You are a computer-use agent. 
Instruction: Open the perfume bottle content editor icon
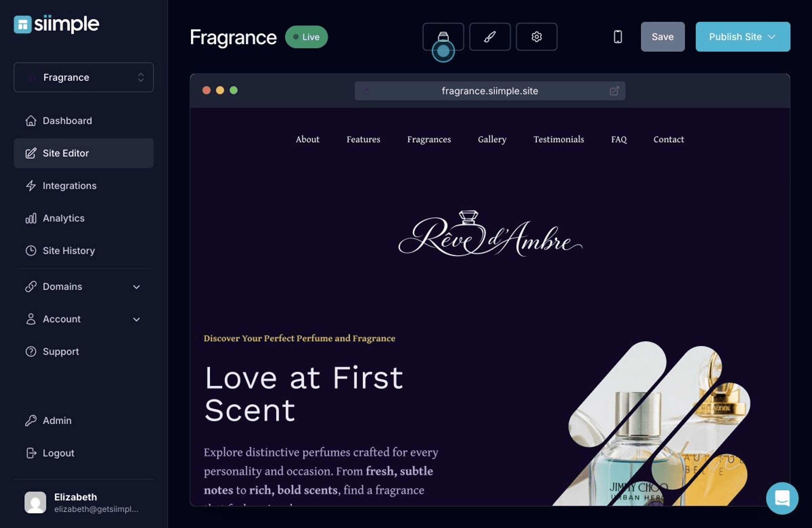(x=443, y=37)
